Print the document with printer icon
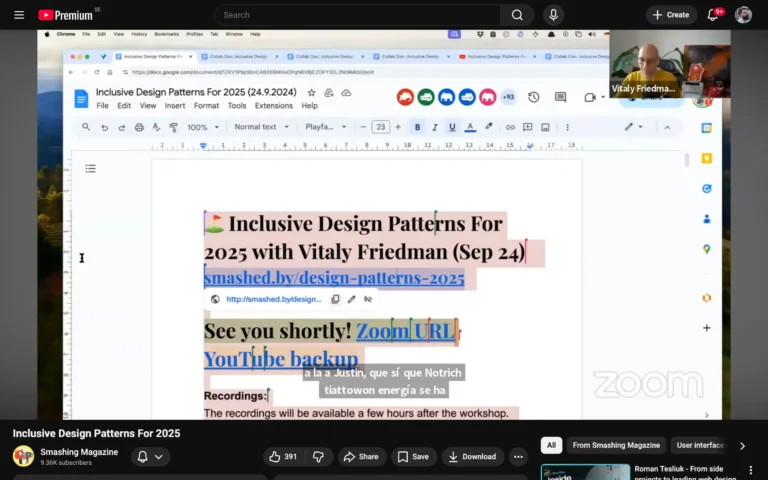Viewport: 768px width, 480px height. (139, 127)
